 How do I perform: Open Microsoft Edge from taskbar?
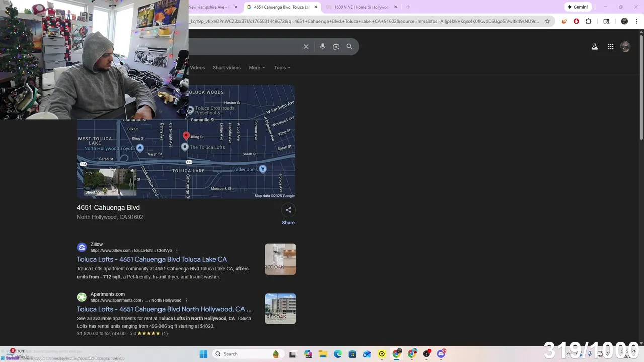coord(338,354)
